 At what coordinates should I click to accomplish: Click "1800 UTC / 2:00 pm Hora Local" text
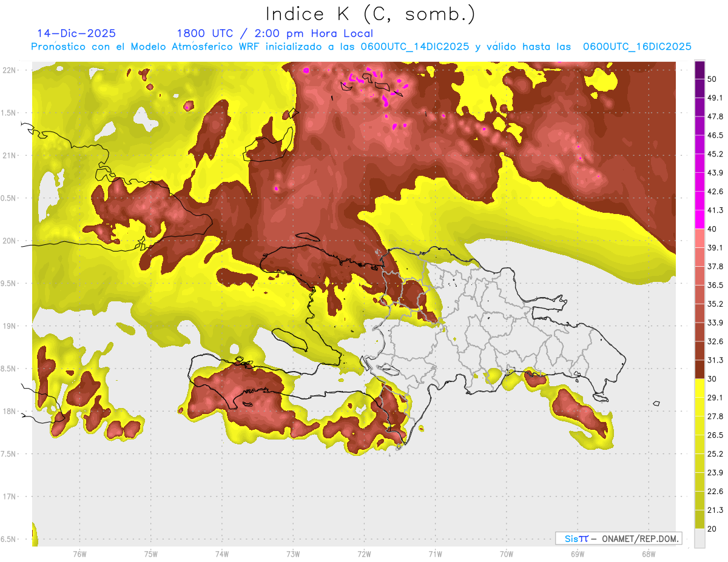click(275, 33)
